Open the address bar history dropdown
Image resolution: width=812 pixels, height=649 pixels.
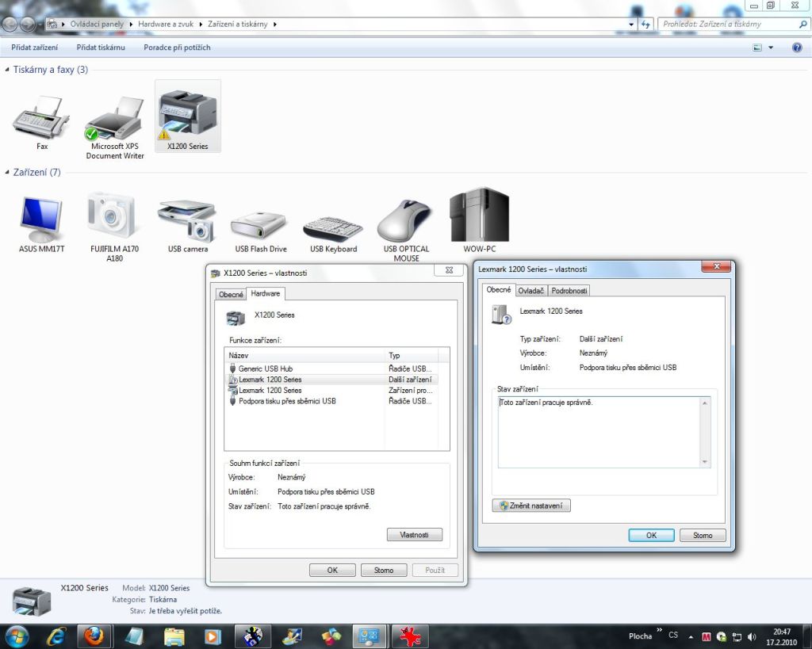pos(632,25)
